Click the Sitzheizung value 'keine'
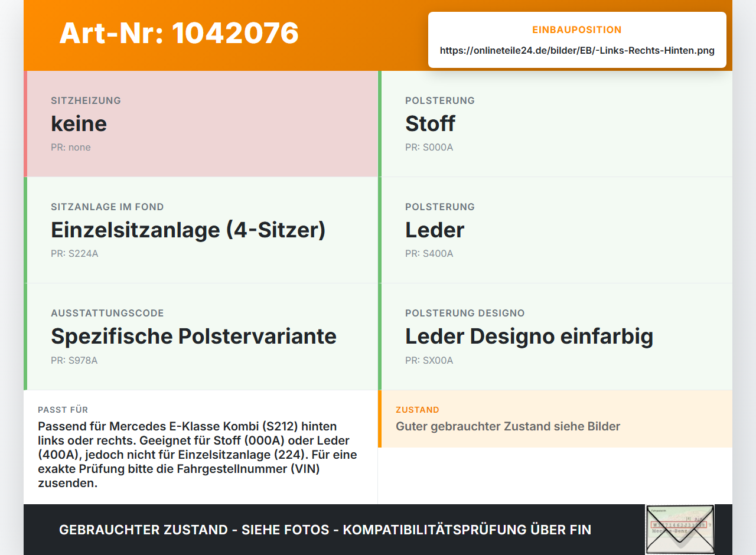The height and width of the screenshot is (555, 756). coord(79,123)
